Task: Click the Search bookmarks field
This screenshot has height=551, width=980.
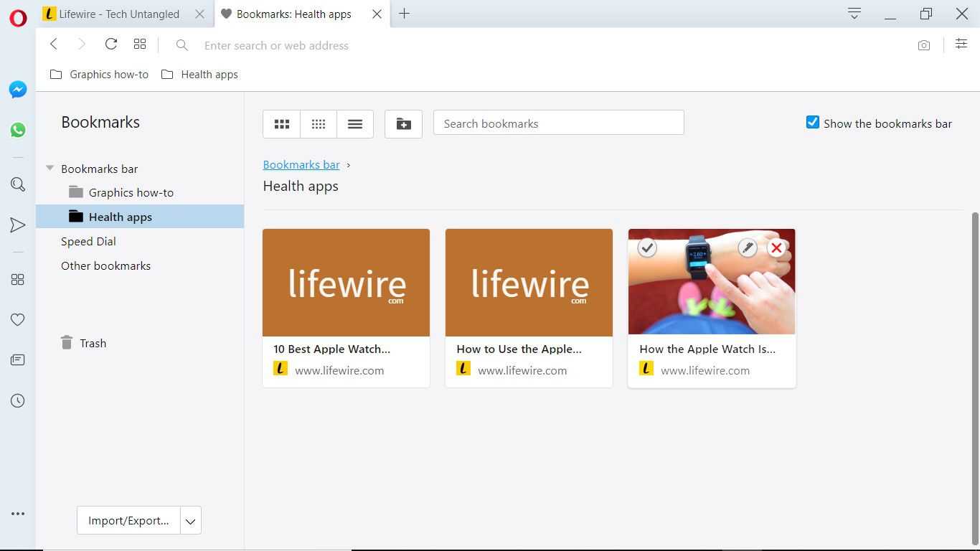Action: pyautogui.click(x=558, y=123)
